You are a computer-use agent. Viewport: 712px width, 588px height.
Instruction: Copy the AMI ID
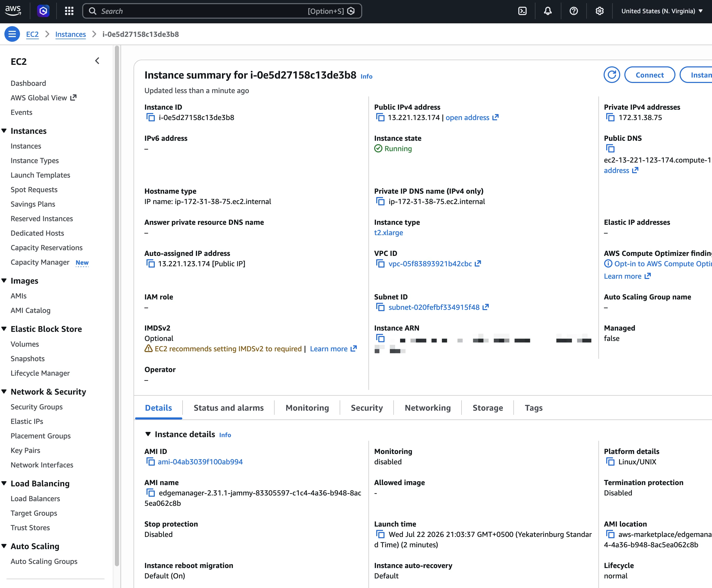click(x=150, y=462)
